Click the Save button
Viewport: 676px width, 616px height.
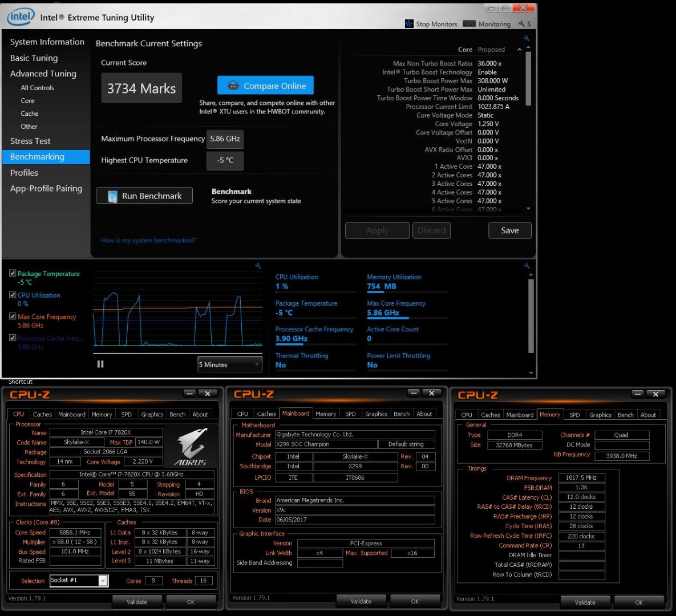509,230
